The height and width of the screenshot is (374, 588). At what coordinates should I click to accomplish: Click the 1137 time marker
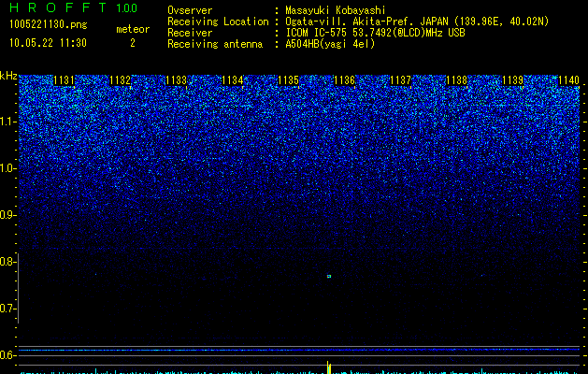(x=400, y=80)
